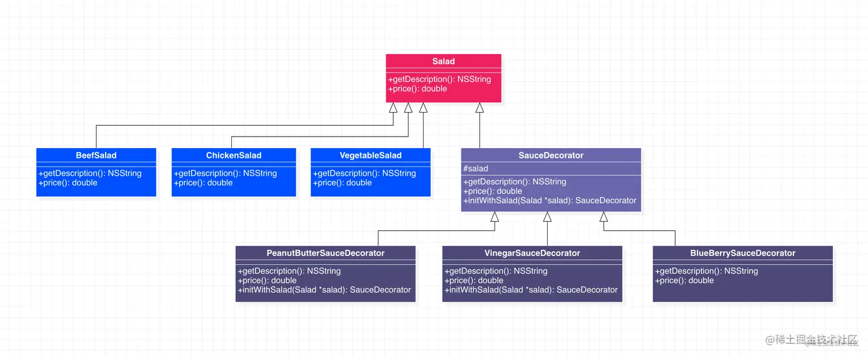Click price(): double inside ChickenSalad
Screen dimensions: 868x356
point(203,183)
